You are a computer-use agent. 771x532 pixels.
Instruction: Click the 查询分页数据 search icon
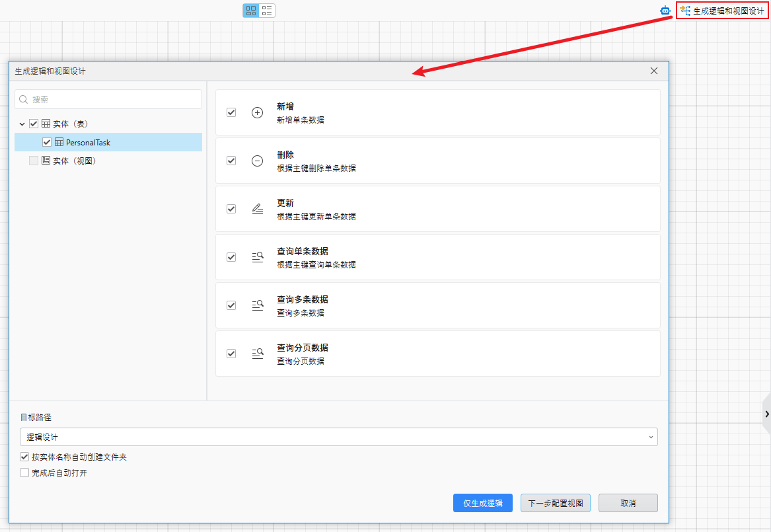(257, 354)
